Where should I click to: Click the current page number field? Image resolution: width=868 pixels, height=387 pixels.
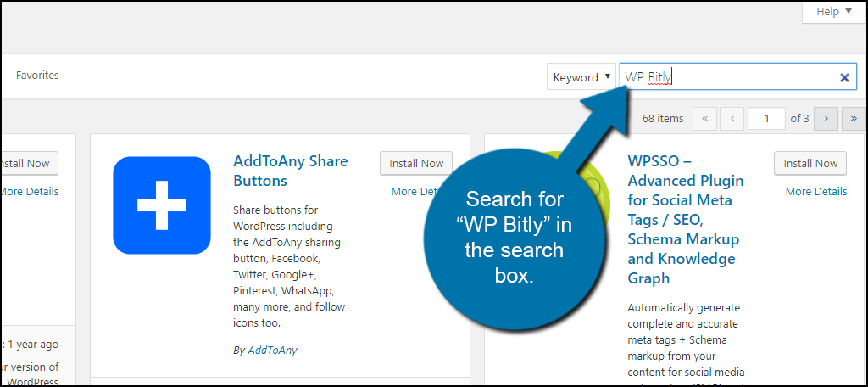click(x=766, y=119)
